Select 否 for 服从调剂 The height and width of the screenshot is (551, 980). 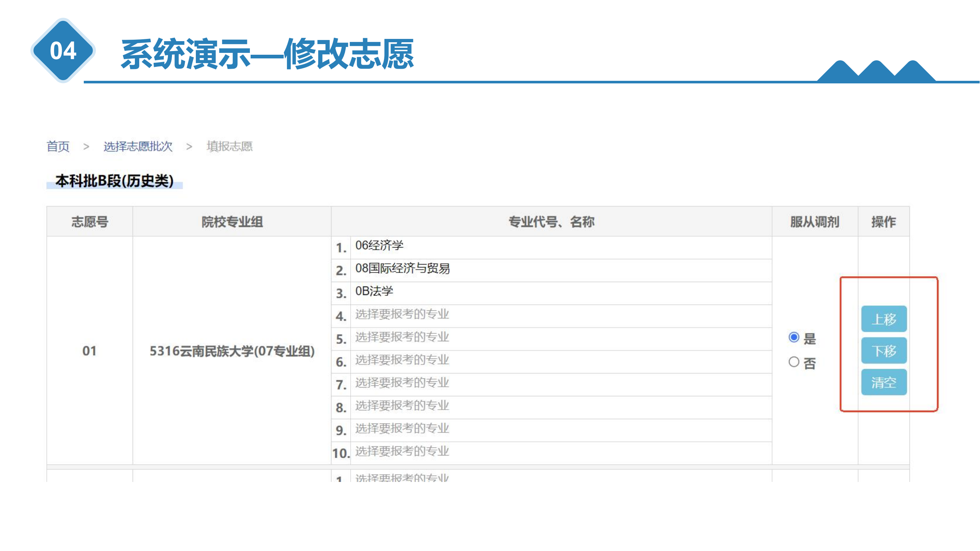pos(794,363)
